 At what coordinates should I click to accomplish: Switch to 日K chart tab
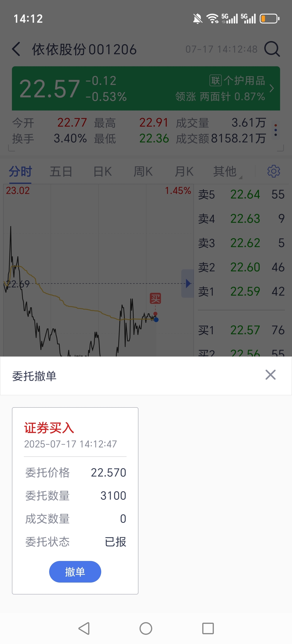click(102, 171)
